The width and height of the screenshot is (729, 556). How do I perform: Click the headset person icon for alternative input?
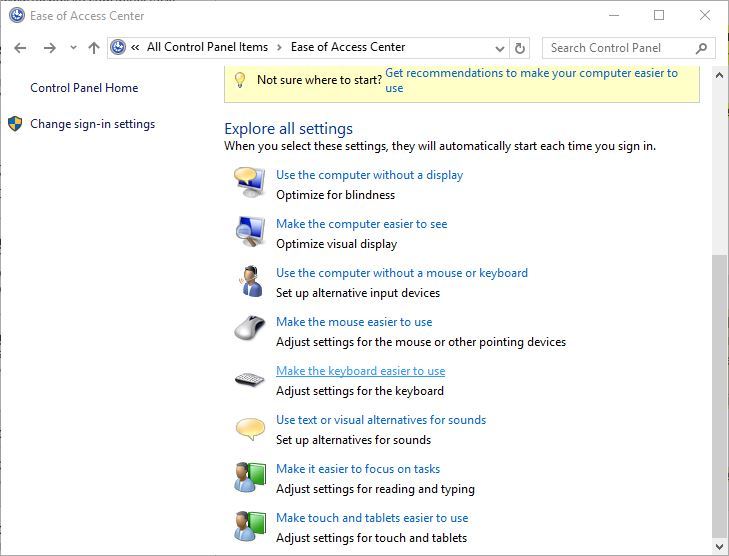point(249,281)
